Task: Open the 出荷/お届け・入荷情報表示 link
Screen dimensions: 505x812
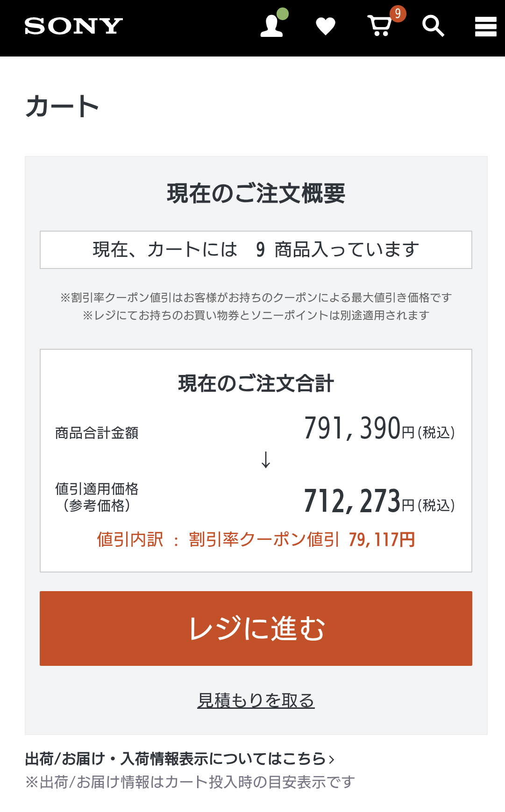Action: click(175, 759)
